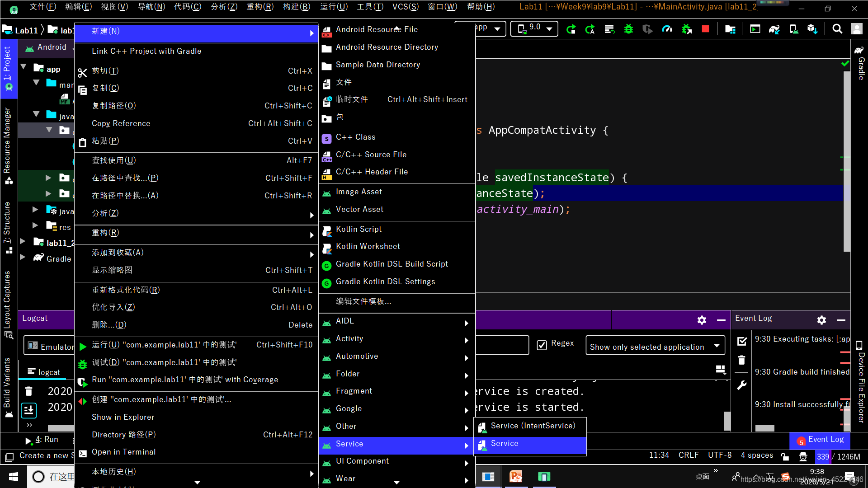Open 'Show only selected application' dropdown
This screenshot has height=488, width=868.
(655, 347)
